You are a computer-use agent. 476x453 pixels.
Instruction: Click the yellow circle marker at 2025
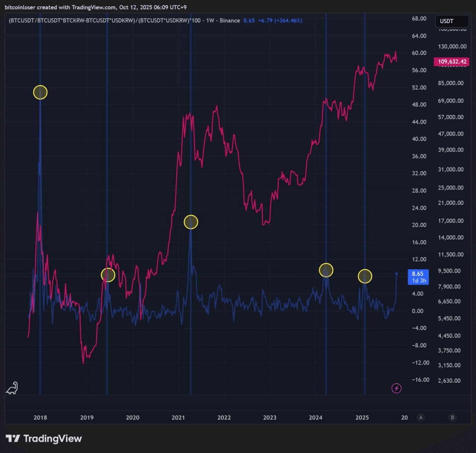point(365,276)
